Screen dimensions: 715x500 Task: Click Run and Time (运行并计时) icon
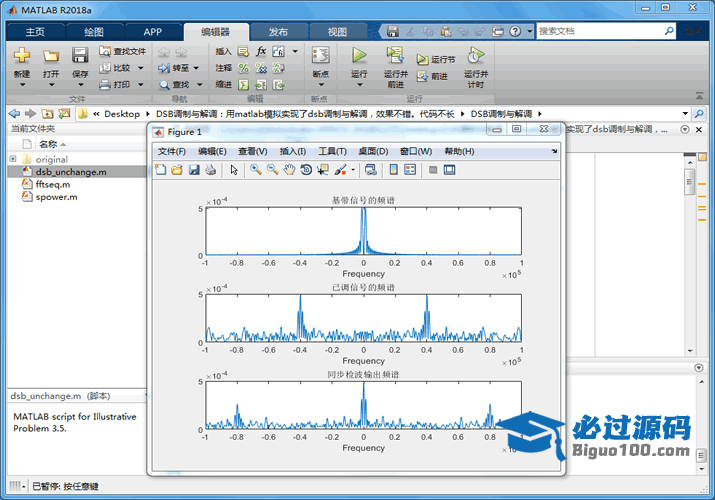[476, 55]
